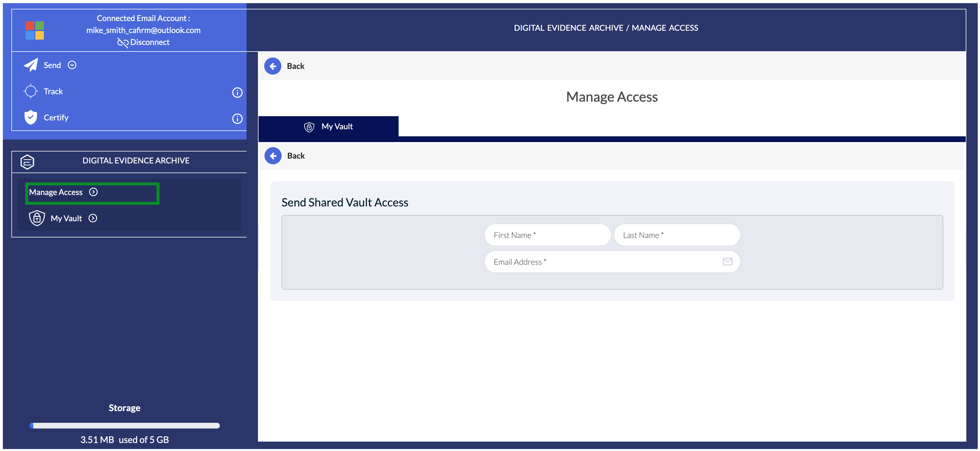Click the top Back label

click(x=296, y=66)
